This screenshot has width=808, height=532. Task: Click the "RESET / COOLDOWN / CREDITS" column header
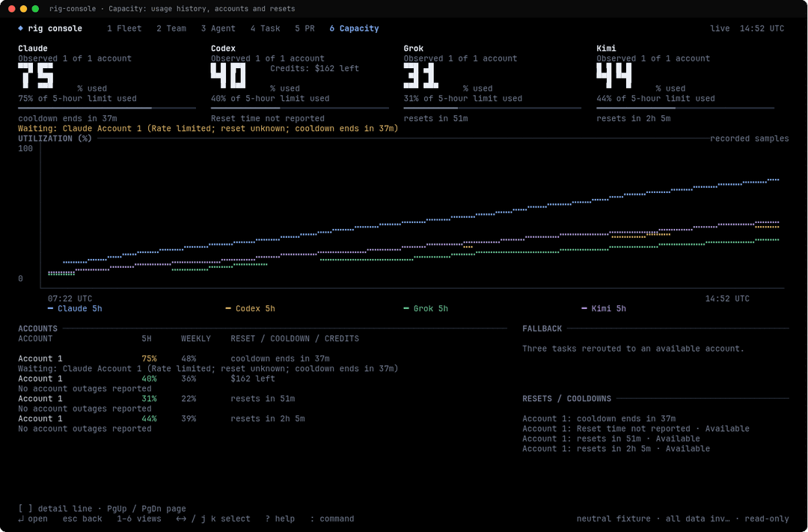coord(295,339)
